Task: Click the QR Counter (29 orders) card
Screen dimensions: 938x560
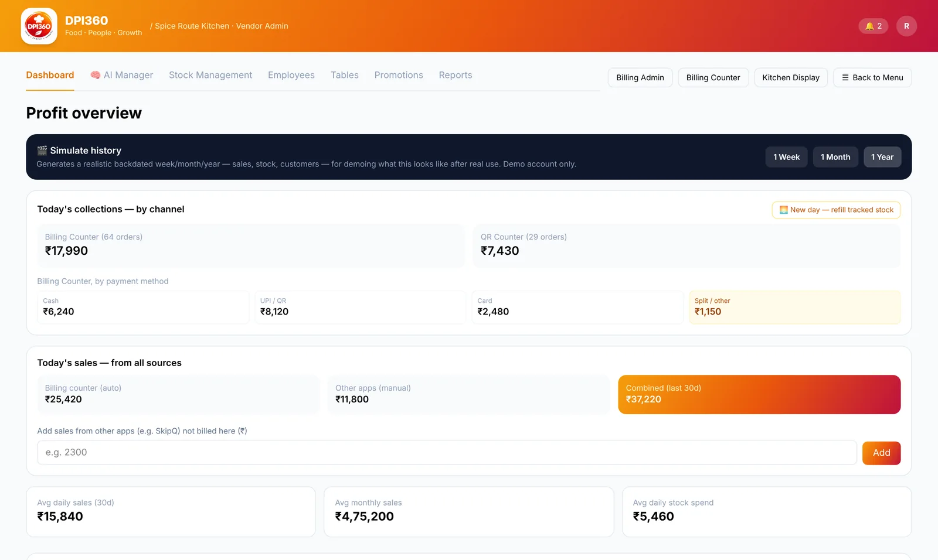Action: [x=686, y=246]
